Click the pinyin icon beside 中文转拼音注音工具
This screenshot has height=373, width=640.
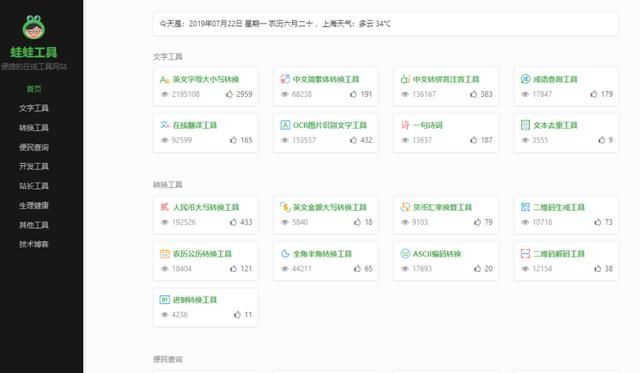(405, 79)
